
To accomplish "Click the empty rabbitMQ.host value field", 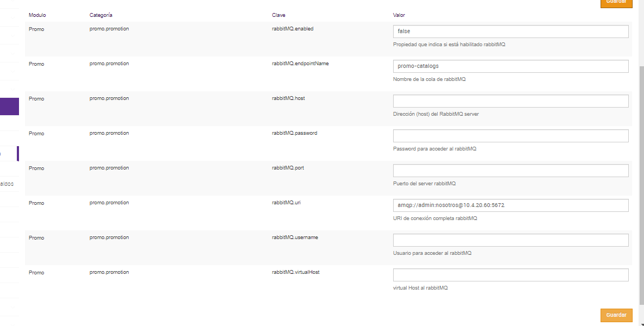I will (x=510, y=101).
